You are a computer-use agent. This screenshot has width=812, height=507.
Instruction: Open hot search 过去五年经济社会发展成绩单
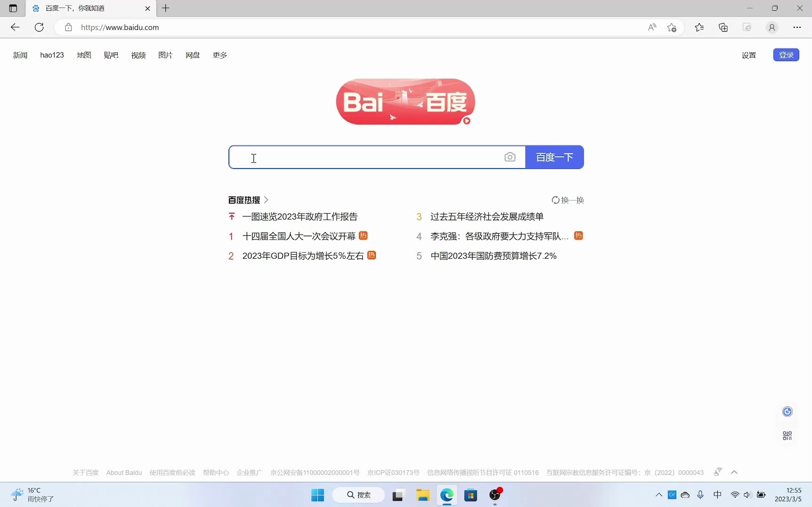(487, 217)
